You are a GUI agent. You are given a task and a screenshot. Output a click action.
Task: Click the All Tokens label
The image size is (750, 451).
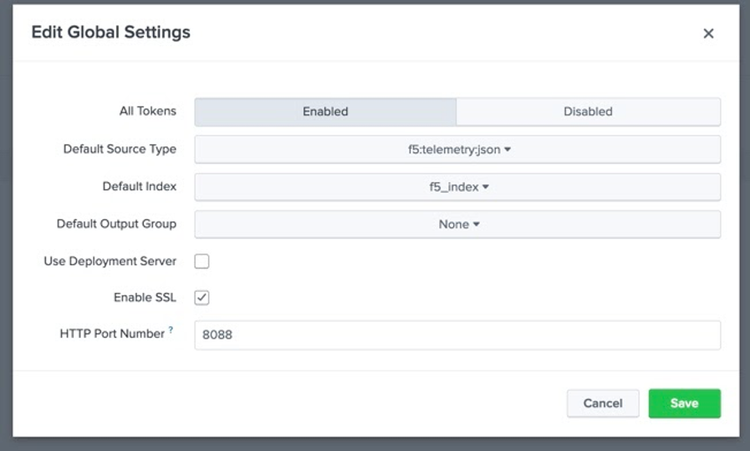(148, 111)
